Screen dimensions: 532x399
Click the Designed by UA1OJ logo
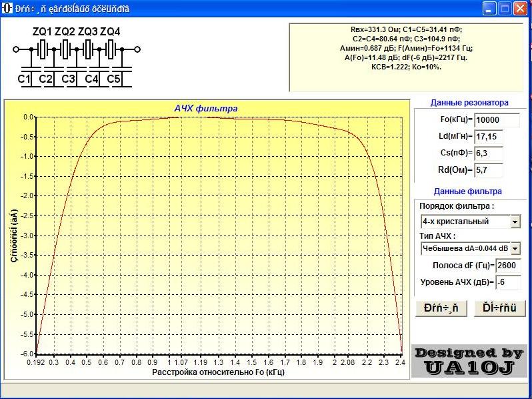[469, 361]
